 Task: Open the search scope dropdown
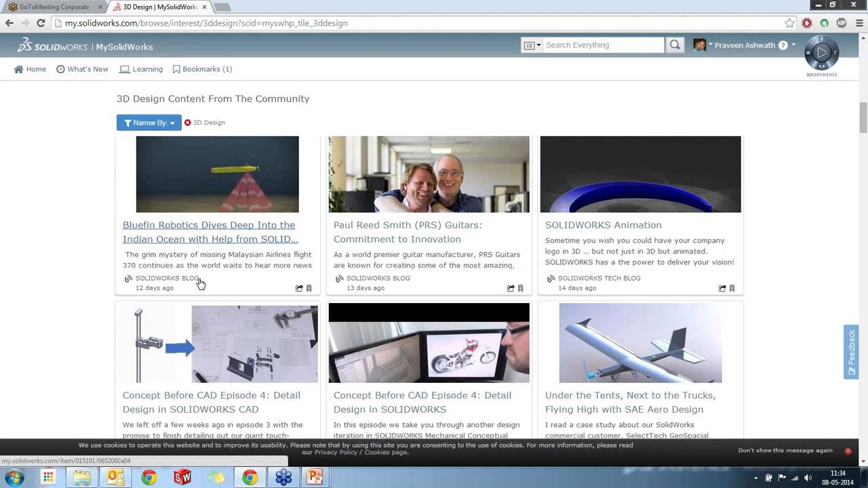[x=532, y=45]
